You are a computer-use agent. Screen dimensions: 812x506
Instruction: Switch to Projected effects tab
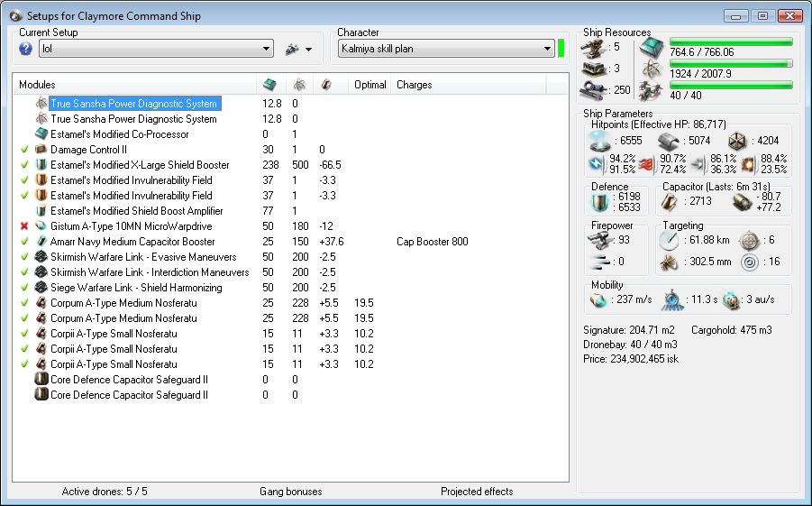477,492
